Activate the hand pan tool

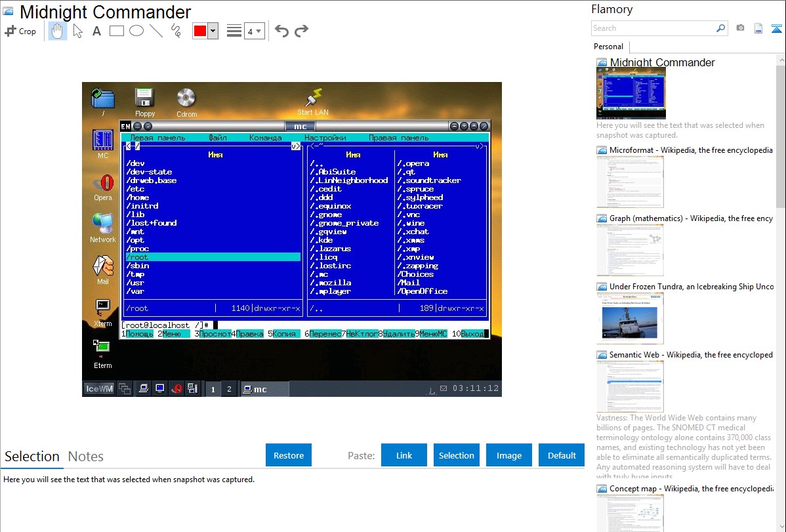point(57,31)
